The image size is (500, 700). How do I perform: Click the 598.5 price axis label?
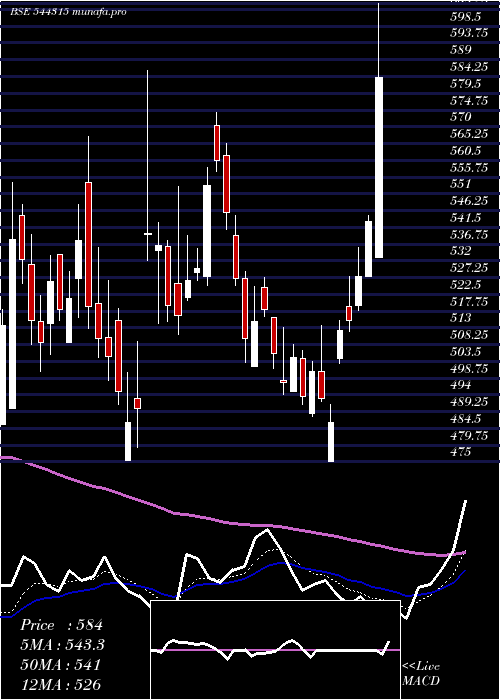[x=466, y=17]
